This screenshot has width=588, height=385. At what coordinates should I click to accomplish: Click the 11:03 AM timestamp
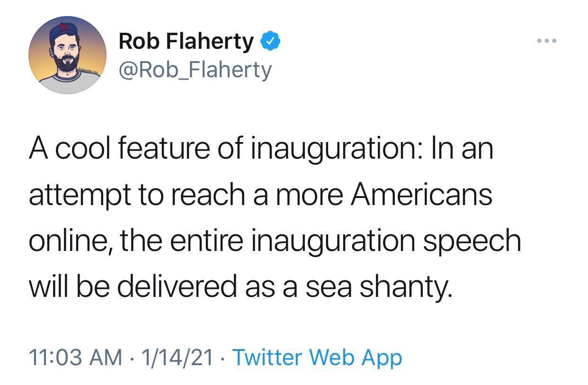pos(76,357)
